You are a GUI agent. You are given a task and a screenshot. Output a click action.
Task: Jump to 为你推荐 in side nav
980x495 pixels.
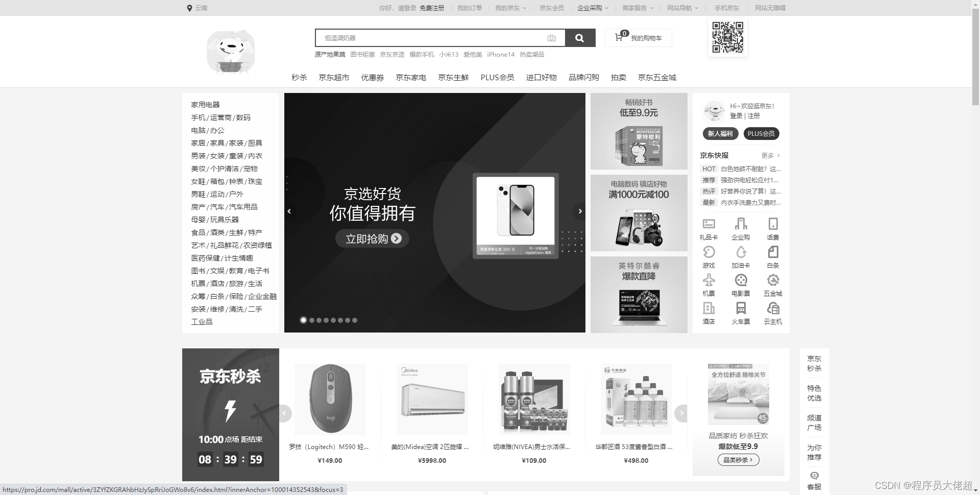coord(814,453)
